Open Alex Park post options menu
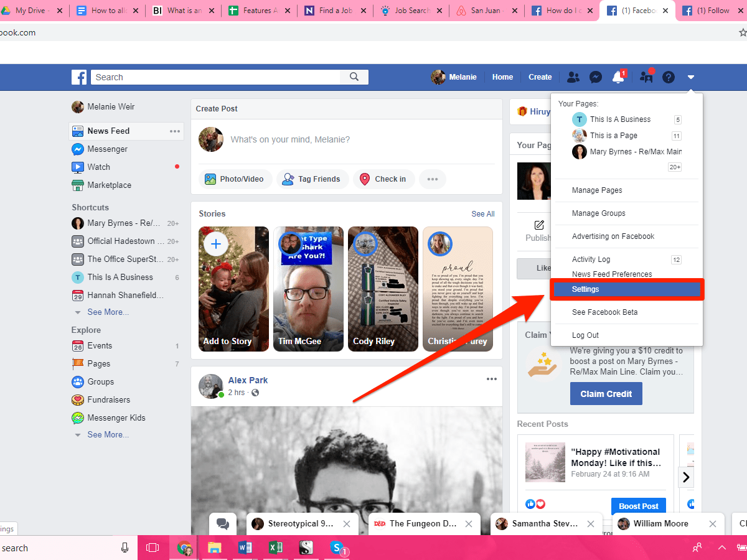The width and height of the screenshot is (747, 560). pos(492,380)
